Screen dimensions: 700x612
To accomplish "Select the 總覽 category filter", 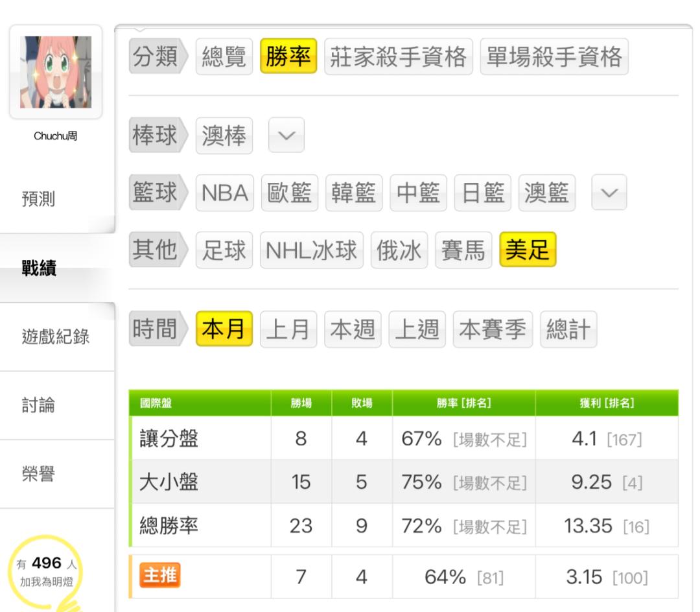I will (x=224, y=56).
